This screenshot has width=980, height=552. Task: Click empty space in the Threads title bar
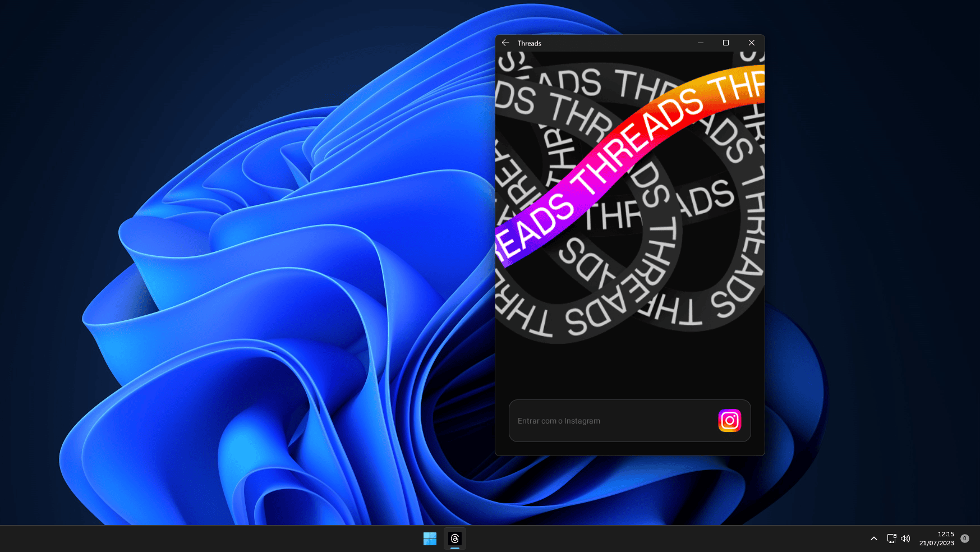point(617,43)
